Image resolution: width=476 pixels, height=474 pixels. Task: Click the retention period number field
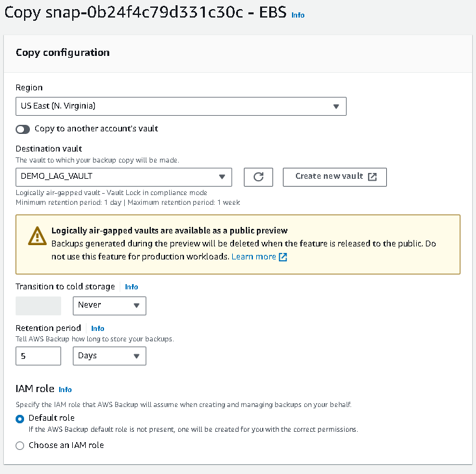pos(38,356)
